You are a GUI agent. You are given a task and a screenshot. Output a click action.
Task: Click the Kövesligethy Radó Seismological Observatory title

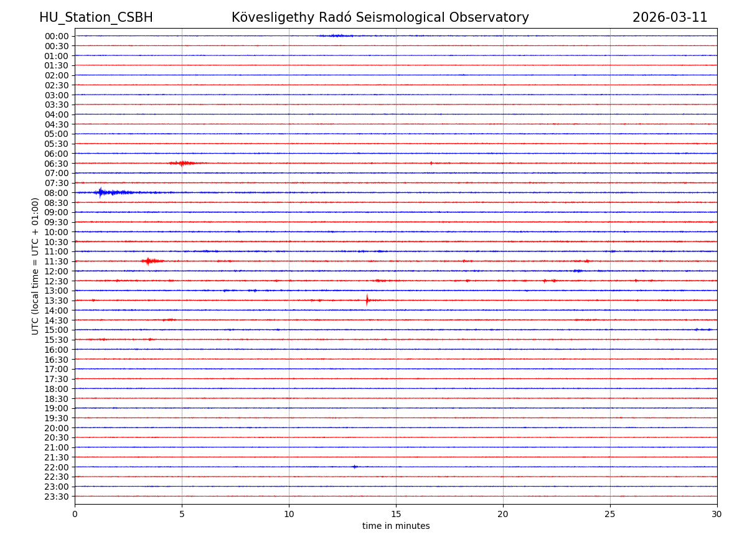pos(380,17)
